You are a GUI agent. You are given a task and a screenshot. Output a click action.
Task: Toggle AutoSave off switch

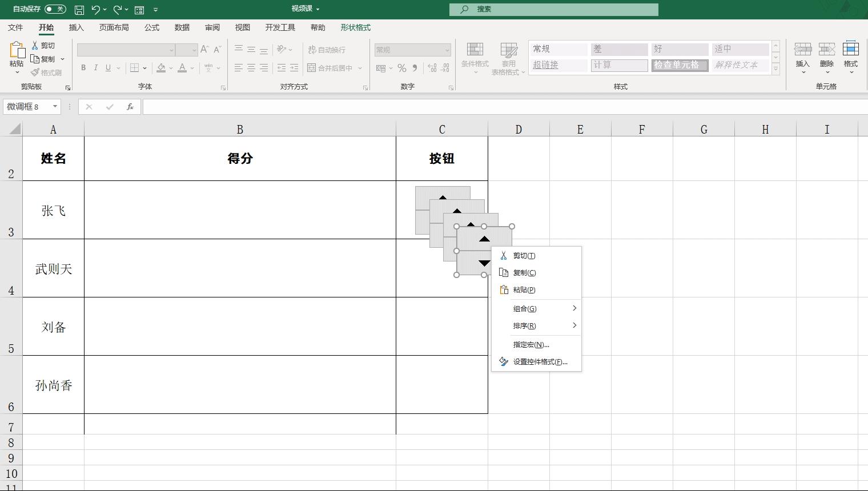(54, 9)
